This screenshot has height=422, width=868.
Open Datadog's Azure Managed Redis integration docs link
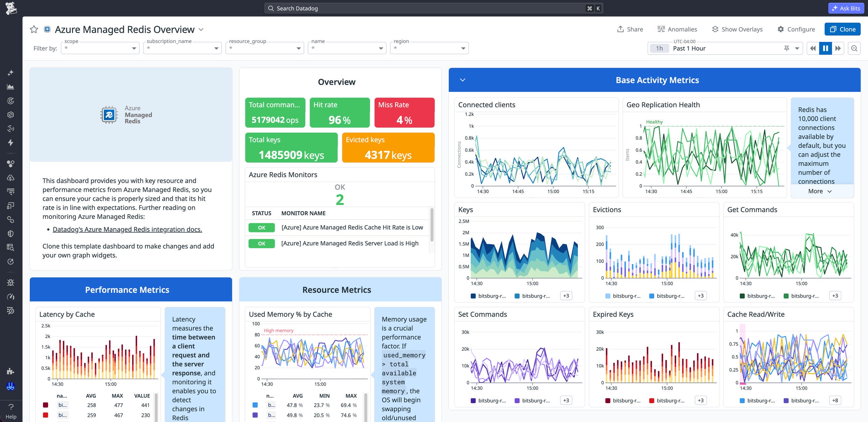tap(127, 230)
